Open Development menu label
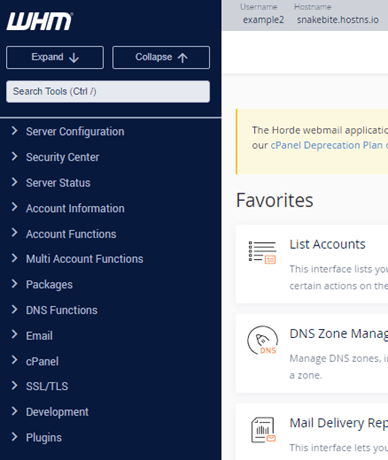This screenshot has width=388, height=460. pyautogui.click(x=57, y=412)
